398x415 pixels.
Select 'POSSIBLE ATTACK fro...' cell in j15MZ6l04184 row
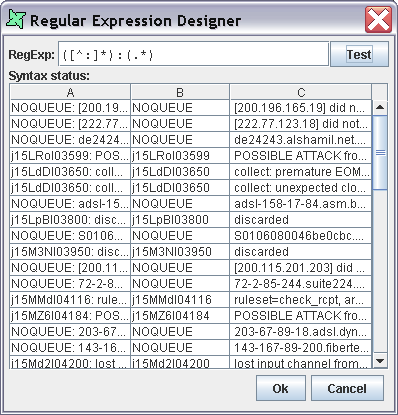(301, 316)
